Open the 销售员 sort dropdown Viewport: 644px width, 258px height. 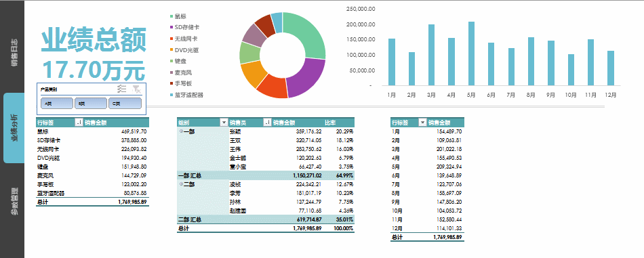[267, 123]
